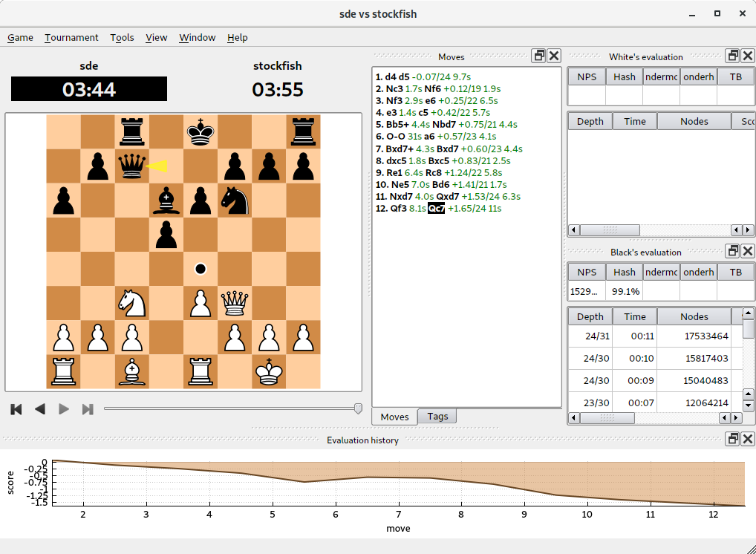The image size is (756, 554).
Task: Jump to the first move of the game
Action: (16, 409)
